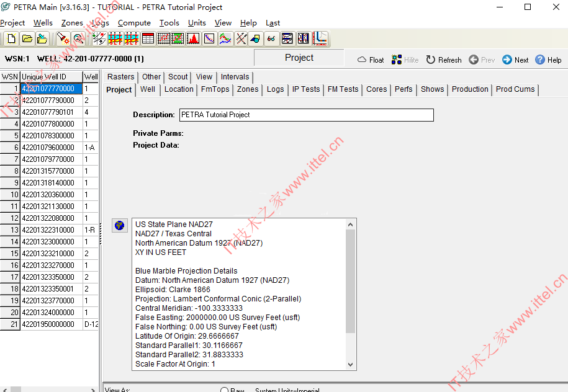The height and width of the screenshot is (392, 568).
Task: Go to the Next well
Action: click(x=515, y=60)
